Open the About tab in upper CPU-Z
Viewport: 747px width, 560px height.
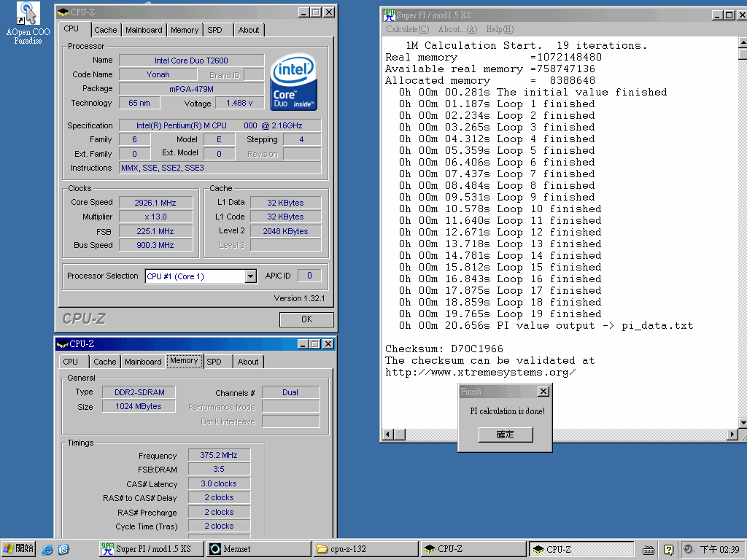point(249,30)
